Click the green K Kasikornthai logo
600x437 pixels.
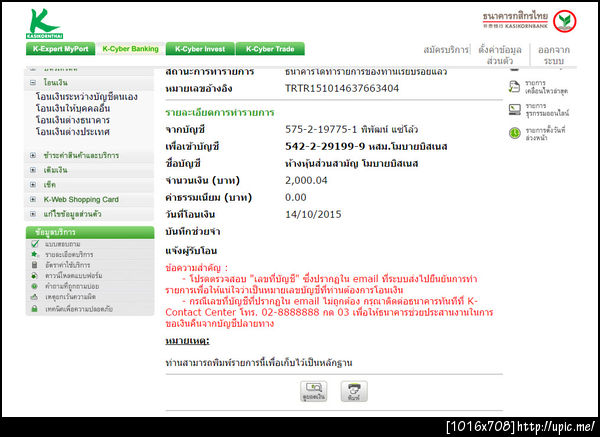(44, 24)
